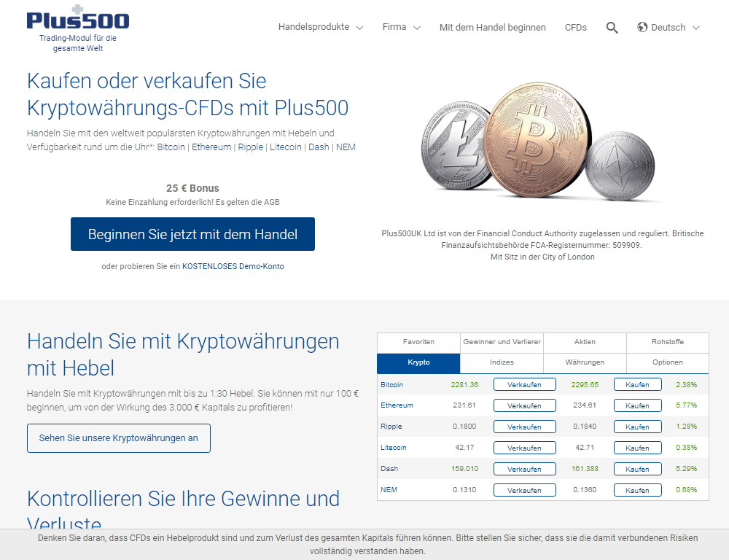
Task: Click NEM change value 0.68%
Action: coord(686,490)
